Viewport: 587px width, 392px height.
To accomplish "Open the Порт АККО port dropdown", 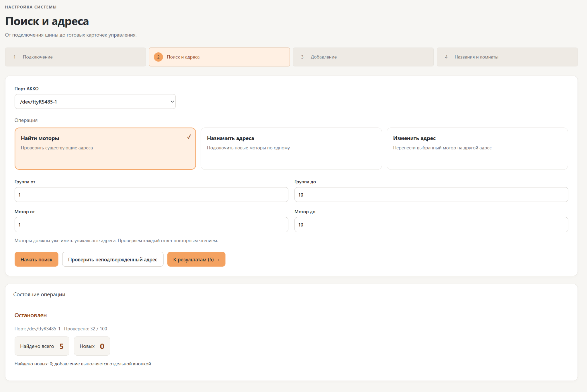I will coord(95,102).
